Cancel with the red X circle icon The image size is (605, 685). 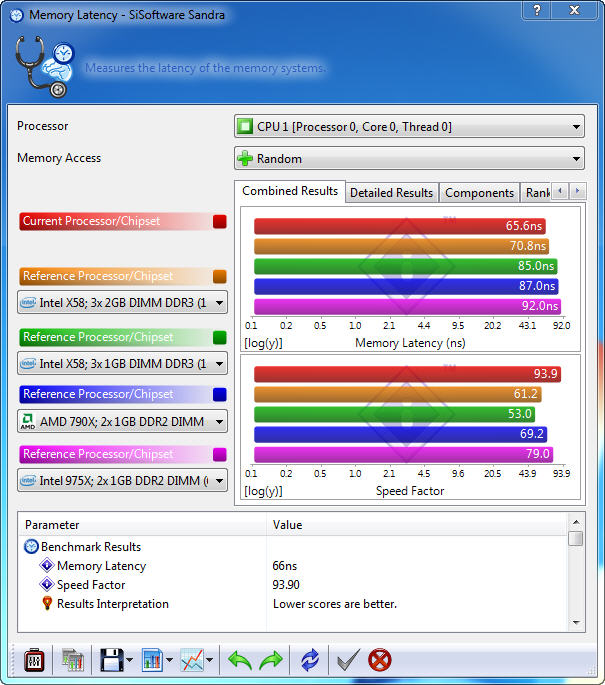click(x=380, y=660)
